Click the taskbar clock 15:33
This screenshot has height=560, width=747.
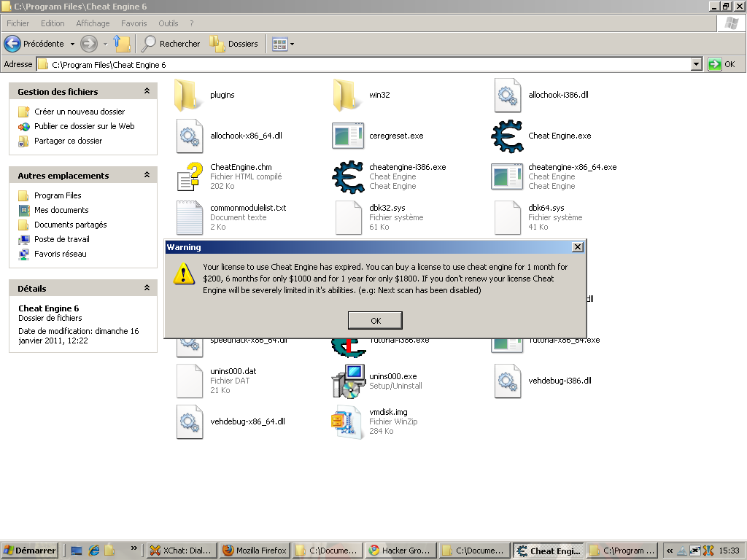tap(729, 551)
